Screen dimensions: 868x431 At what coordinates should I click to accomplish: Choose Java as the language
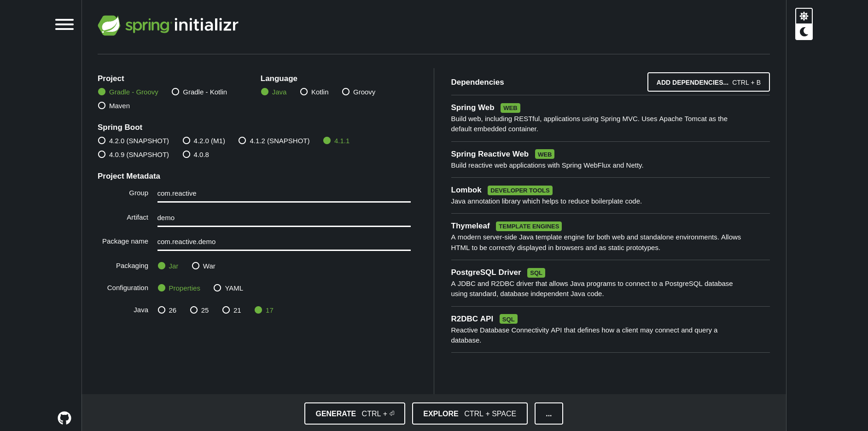274,92
